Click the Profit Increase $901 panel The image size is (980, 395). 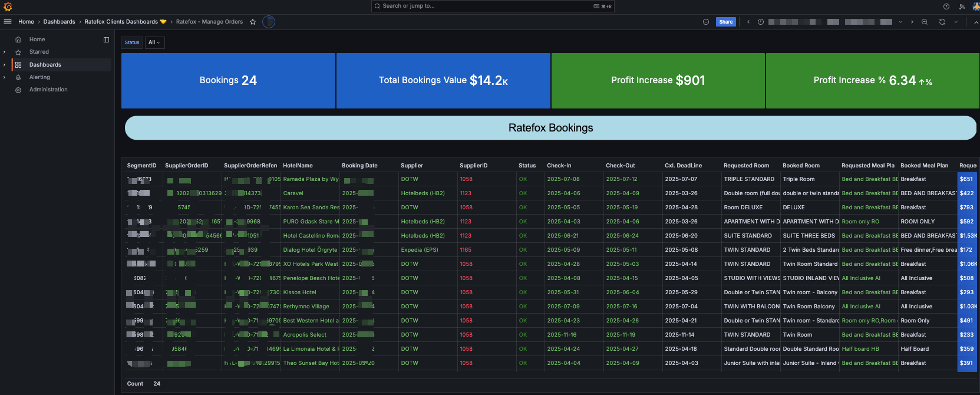click(658, 81)
